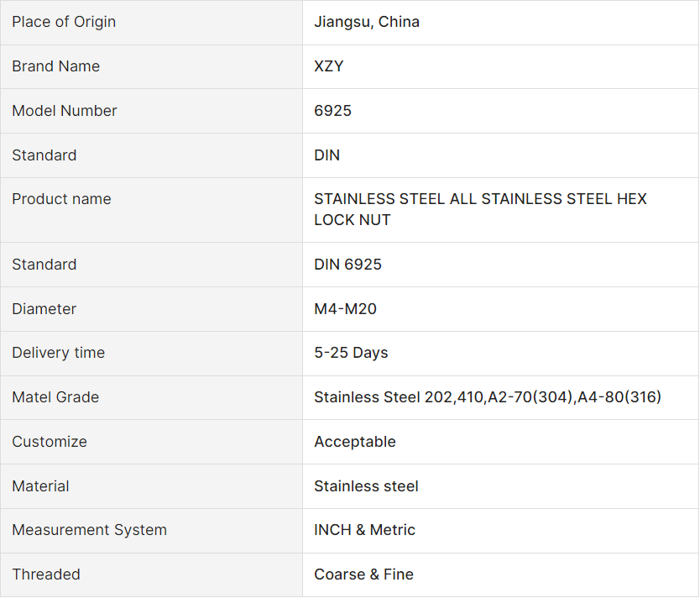Viewport: 700px width, 598px height.
Task: Click the "Place of Origin" label cell
Action: pos(64,22)
